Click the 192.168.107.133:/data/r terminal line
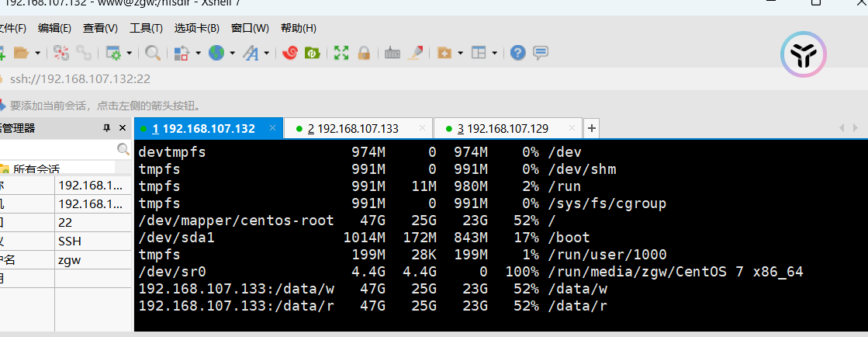 375,306
